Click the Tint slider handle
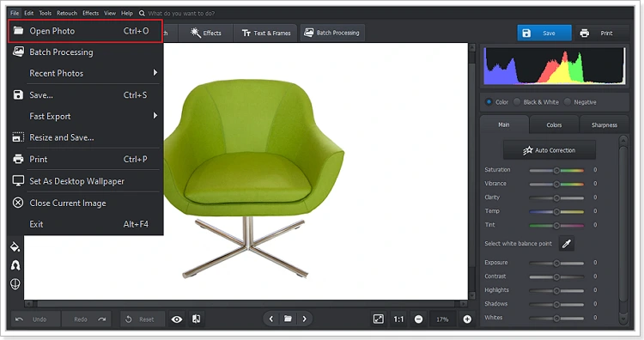 (556, 226)
